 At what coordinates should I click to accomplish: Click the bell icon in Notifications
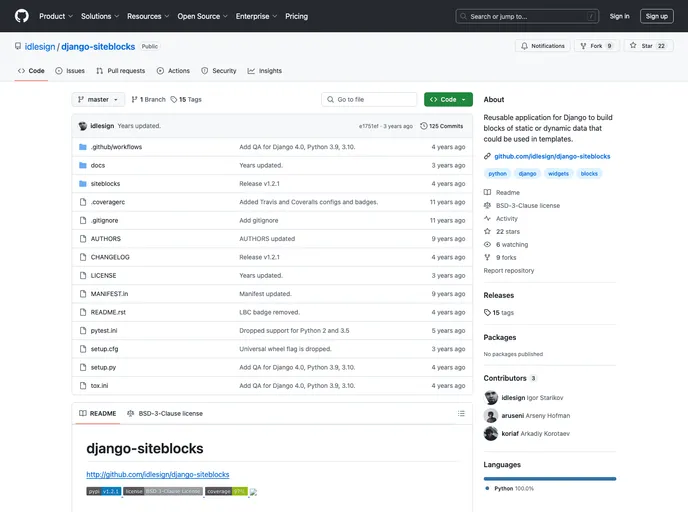pyautogui.click(x=524, y=46)
